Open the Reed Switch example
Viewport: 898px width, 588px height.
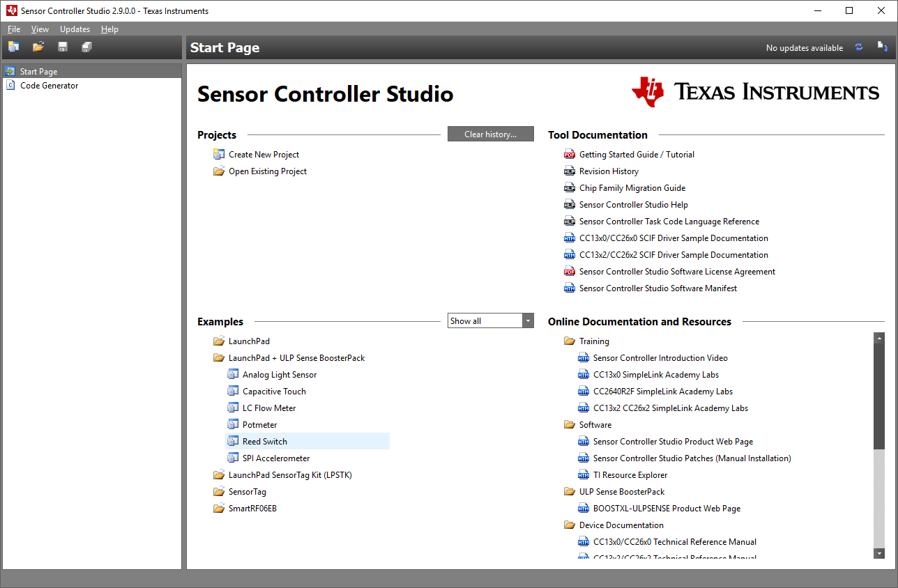[265, 442]
